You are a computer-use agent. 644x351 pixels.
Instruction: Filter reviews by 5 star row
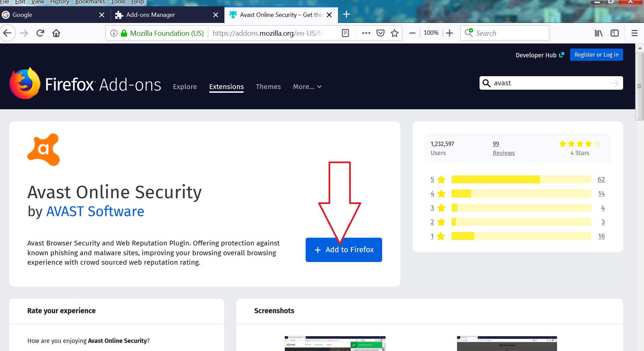(x=518, y=179)
